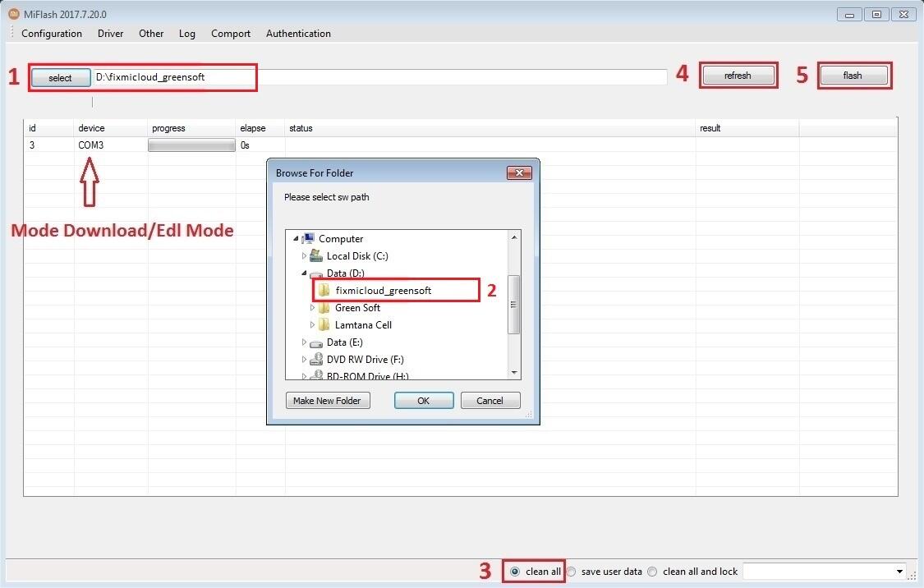Click the Green Soft folder icon
This screenshot has width=924, height=588.
pyautogui.click(x=324, y=308)
